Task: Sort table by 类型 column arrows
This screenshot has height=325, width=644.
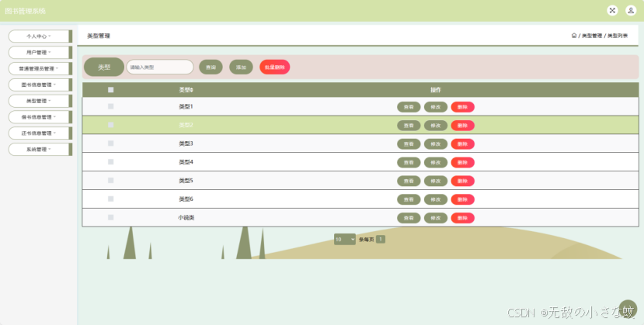Action: pyautogui.click(x=192, y=90)
